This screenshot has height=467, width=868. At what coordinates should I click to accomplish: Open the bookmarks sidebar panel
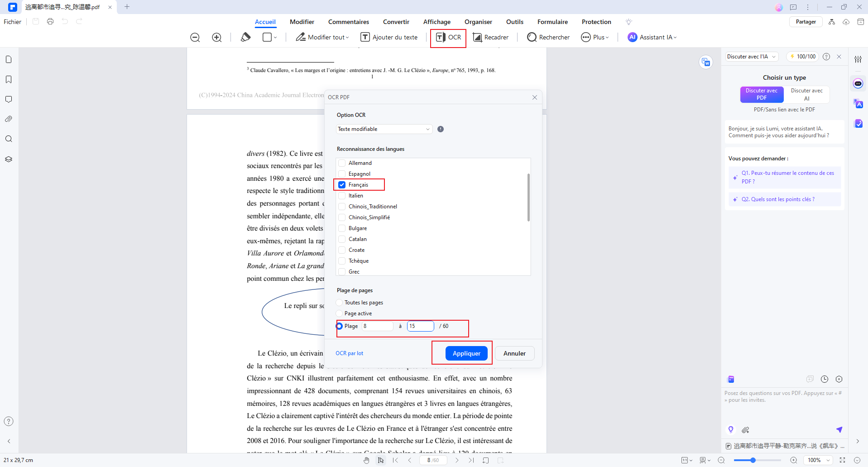9,79
